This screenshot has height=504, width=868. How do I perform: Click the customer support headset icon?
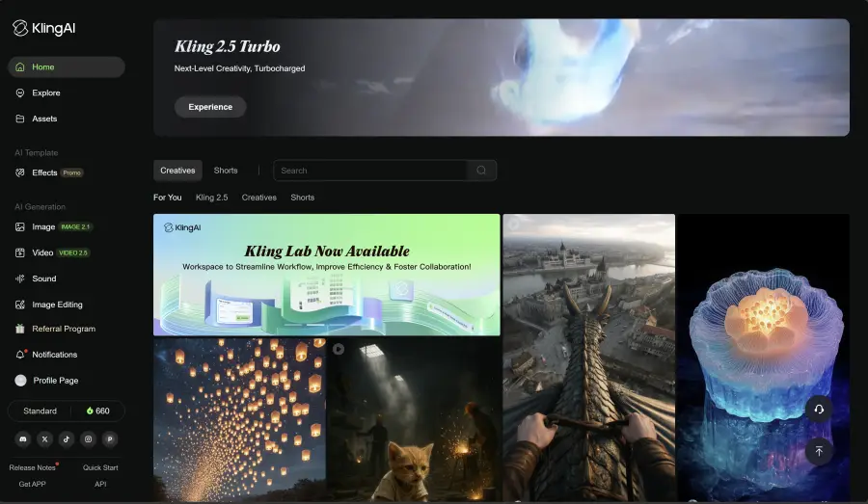click(818, 409)
